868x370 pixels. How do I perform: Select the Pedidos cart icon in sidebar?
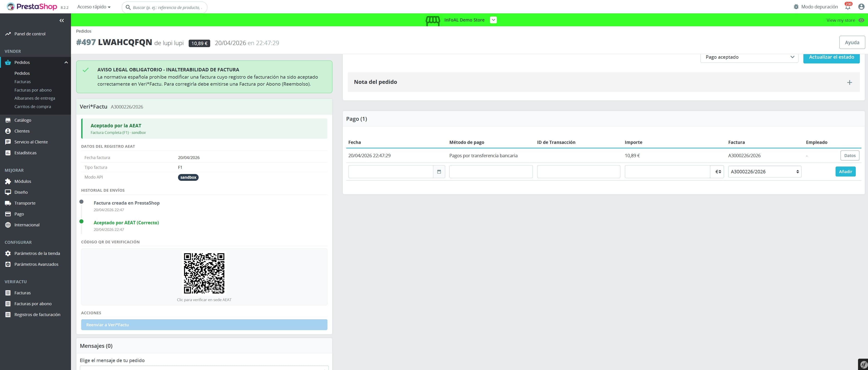[x=8, y=62]
